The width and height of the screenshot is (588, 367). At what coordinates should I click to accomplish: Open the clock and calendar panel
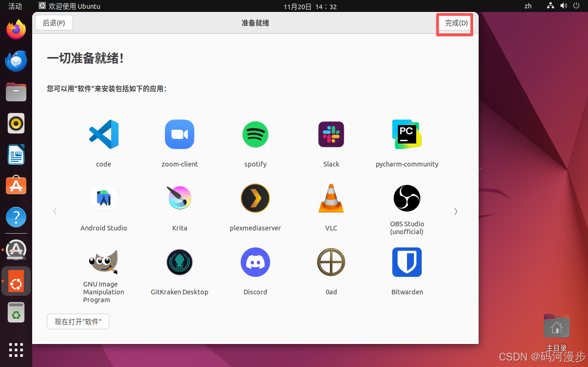point(310,6)
